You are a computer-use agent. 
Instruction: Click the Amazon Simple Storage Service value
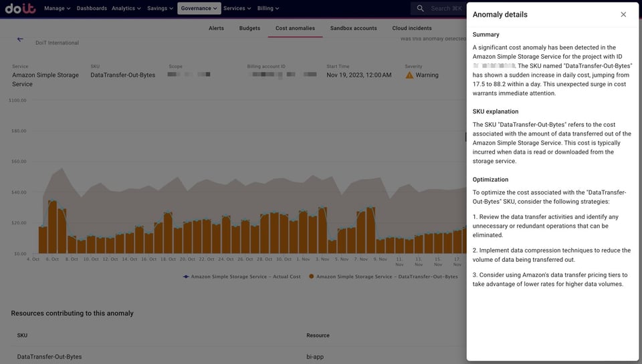(x=45, y=79)
